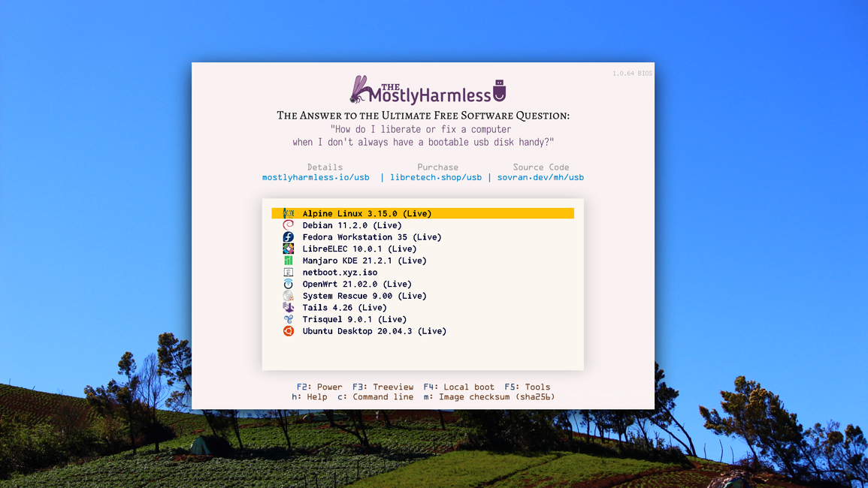Click the Purchase label
Screen dimensions: 868x488
point(437,167)
